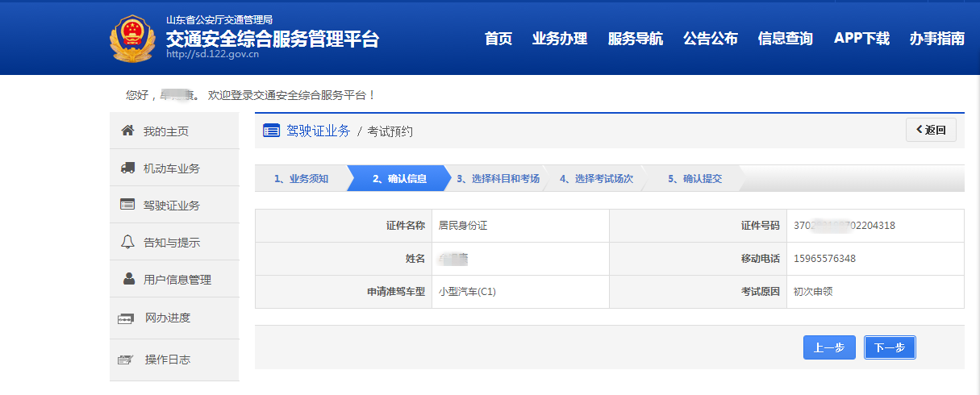The image size is (980, 395).
Task: Click the license card icon for 驾驶证业务
Action: (127, 205)
